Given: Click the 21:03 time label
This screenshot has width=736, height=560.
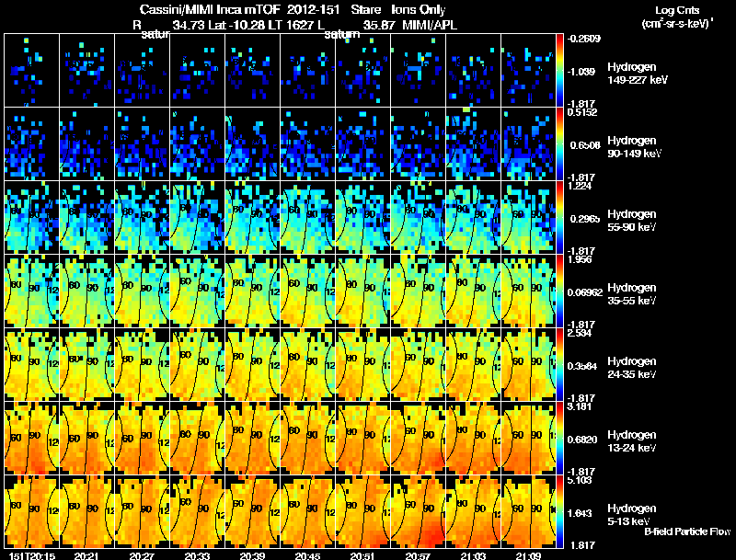Looking at the screenshot, I should [x=473, y=556].
